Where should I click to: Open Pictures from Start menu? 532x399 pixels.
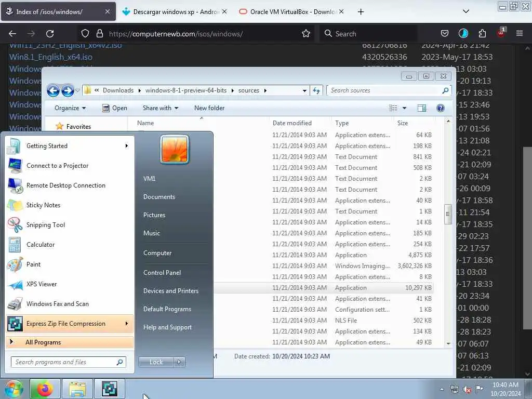tap(154, 215)
